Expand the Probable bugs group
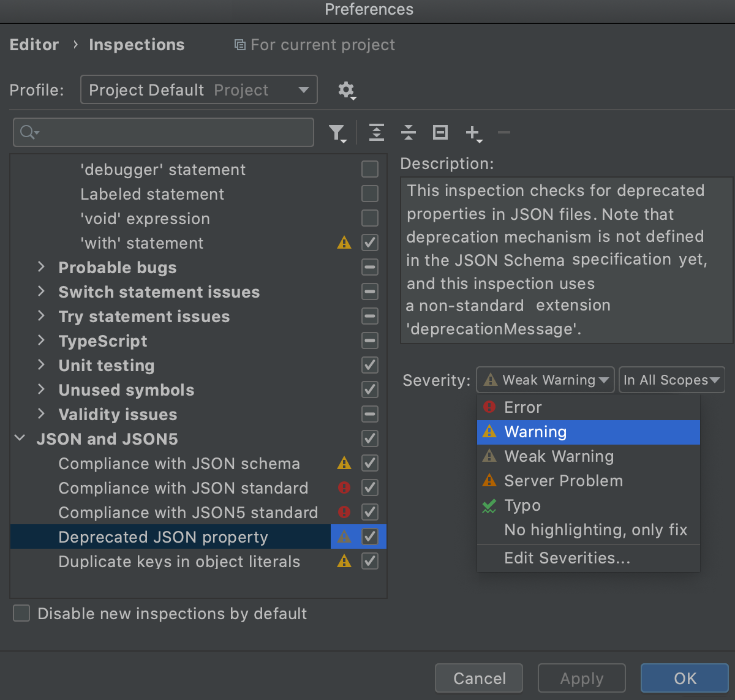Screen dimensions: 735x700 click(x=41, y=267)
